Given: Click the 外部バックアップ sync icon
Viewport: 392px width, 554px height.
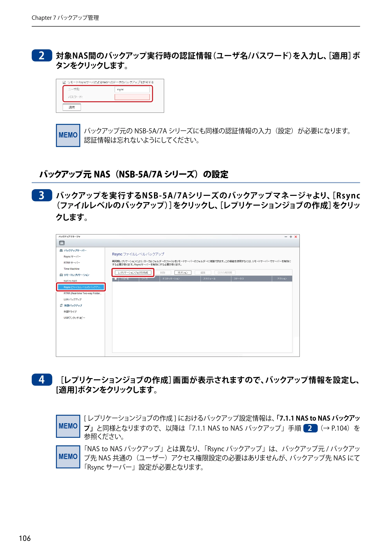Looking at the screenshot, I should pyautogui.click(x=61, y=305).
